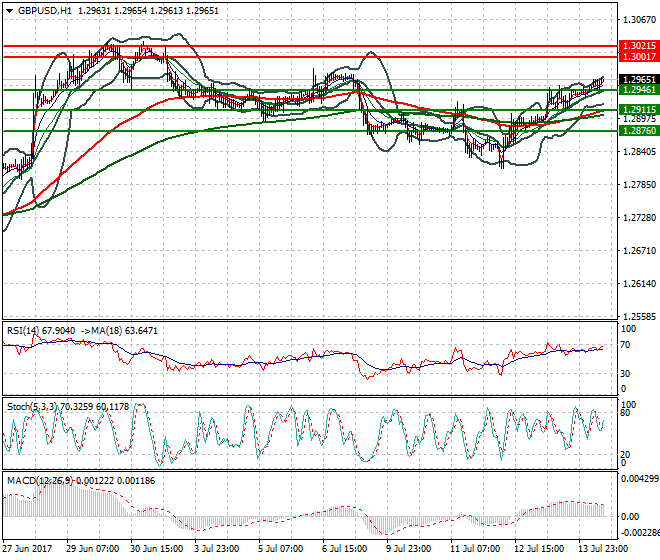
Task: Click the 1.25585 price axis value
Action: pos(639,317)
